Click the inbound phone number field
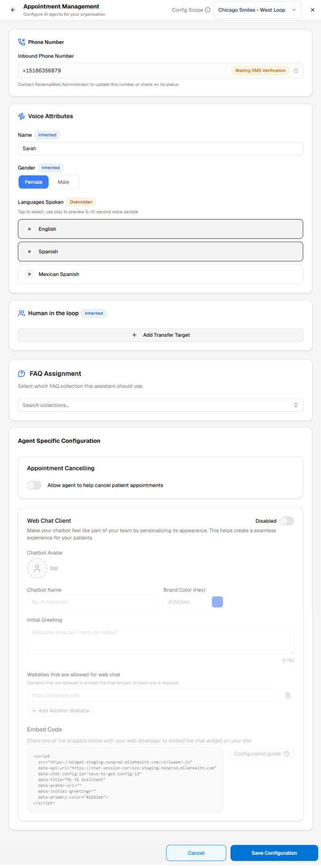This screenshot has width=321, height=868. pyautogui.click(x=160, y=71)
